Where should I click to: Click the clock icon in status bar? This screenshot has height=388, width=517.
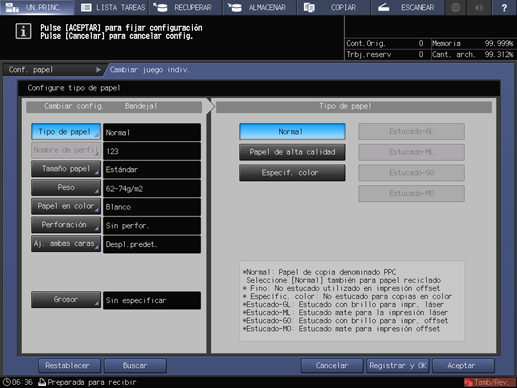7,382
